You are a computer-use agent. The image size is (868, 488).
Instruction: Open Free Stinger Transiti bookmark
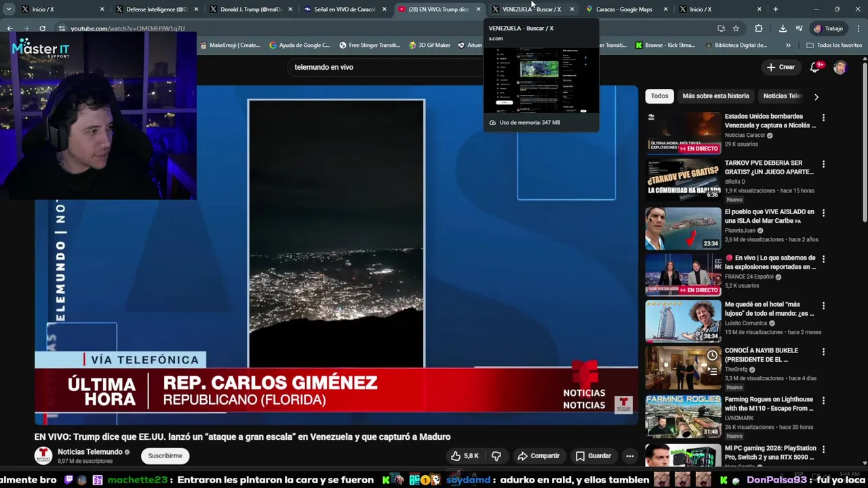click(x=370, y=45)
